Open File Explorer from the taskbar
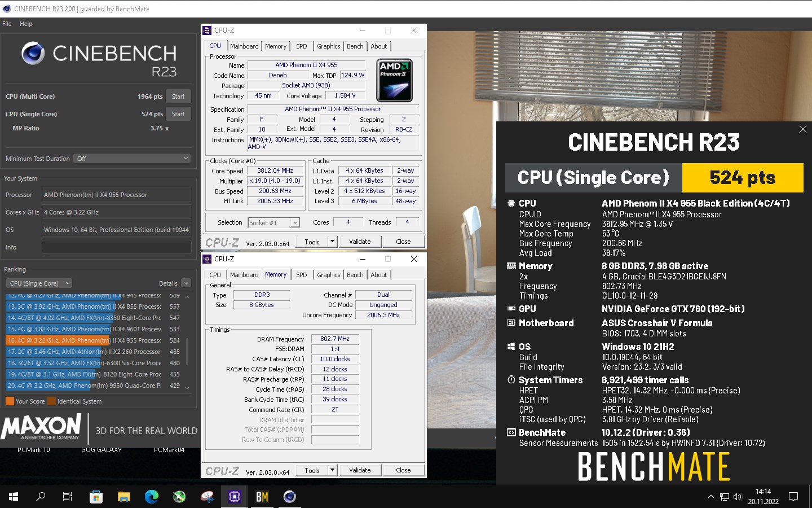 123,497
